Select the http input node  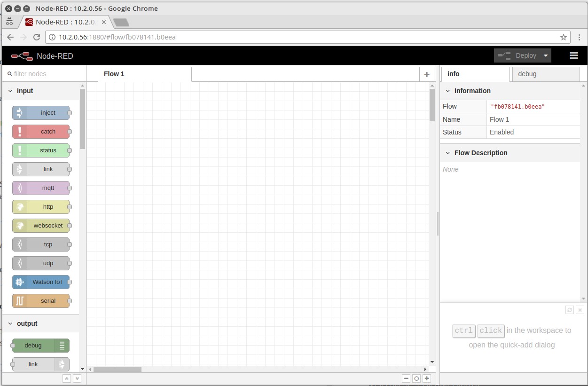click(x=41, y=207)
